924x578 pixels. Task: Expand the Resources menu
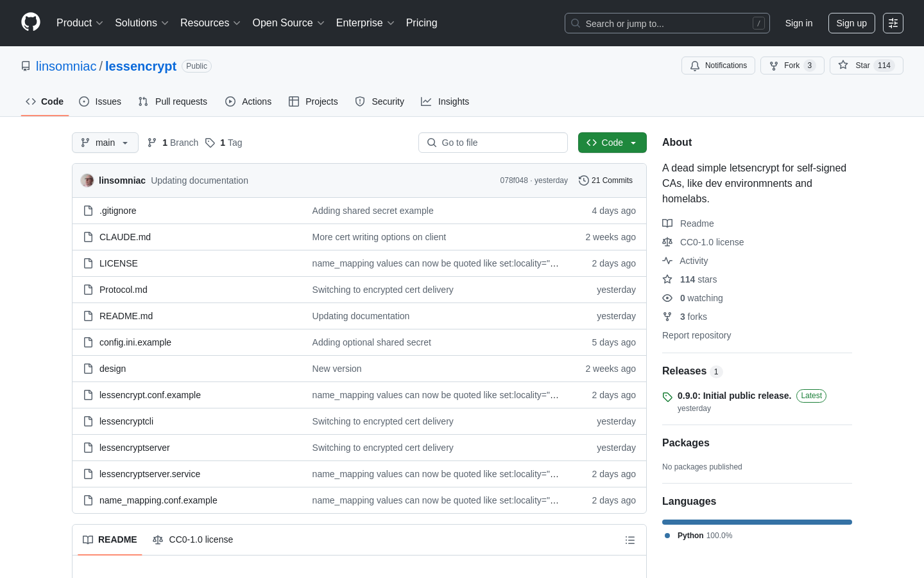(210, 22)
